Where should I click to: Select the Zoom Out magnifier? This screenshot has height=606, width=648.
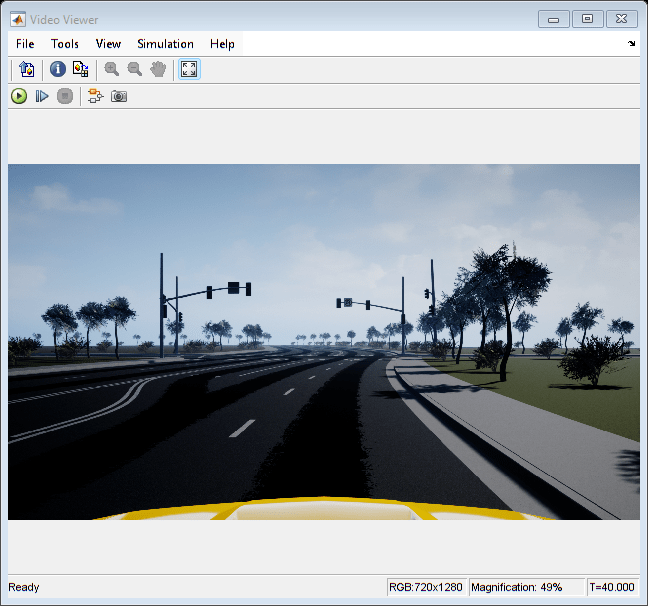tap(134, 69)
